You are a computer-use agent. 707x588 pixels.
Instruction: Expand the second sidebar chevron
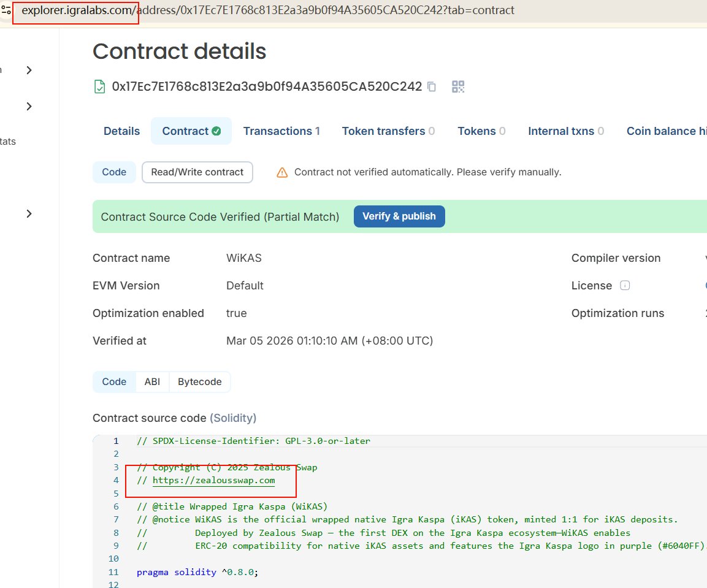point(29,107)
